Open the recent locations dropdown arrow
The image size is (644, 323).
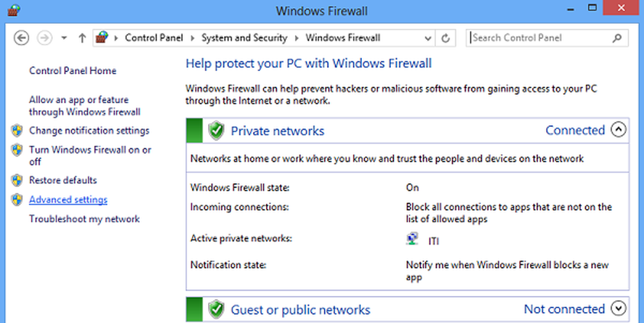pyautogui.click(x=64, y=38)
